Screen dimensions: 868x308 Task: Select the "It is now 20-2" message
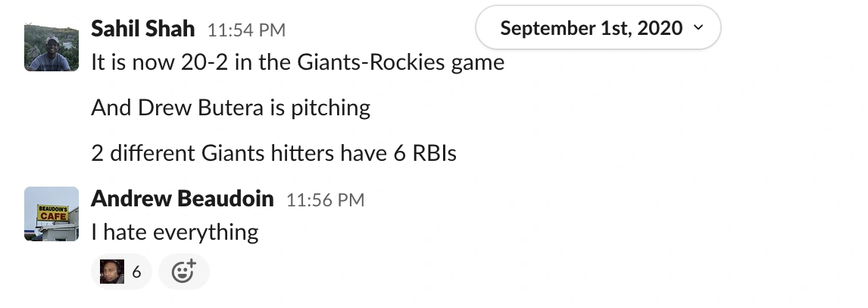coord(298,61)
